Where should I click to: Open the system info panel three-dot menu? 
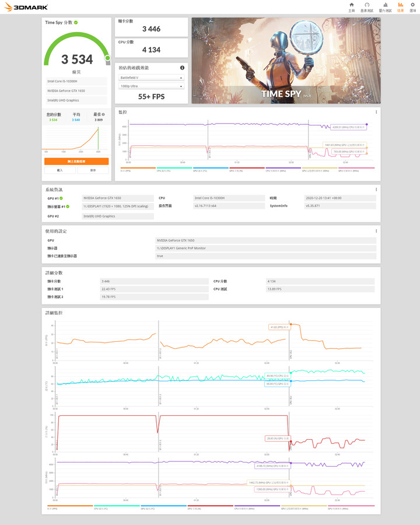(x=376, y=190)
